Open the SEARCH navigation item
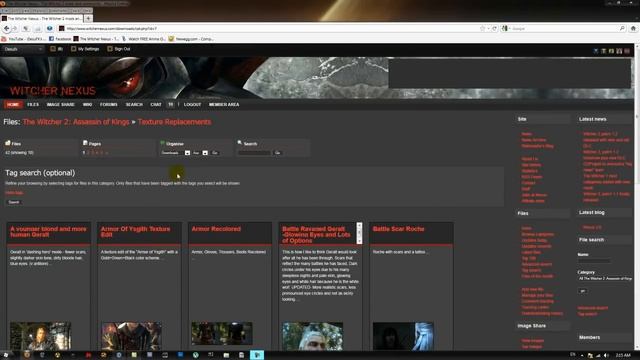Viewport: 640px width, 360px height. tap(134, 104)
